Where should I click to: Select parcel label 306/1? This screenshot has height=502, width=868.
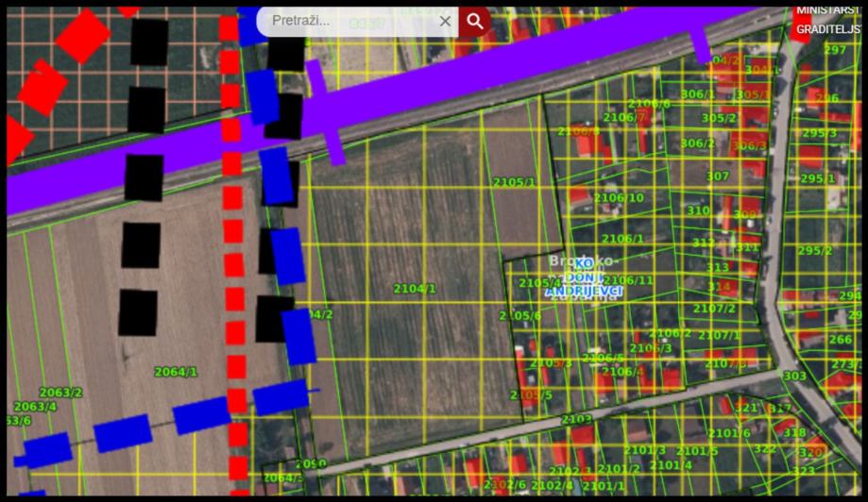click(697, 94)
